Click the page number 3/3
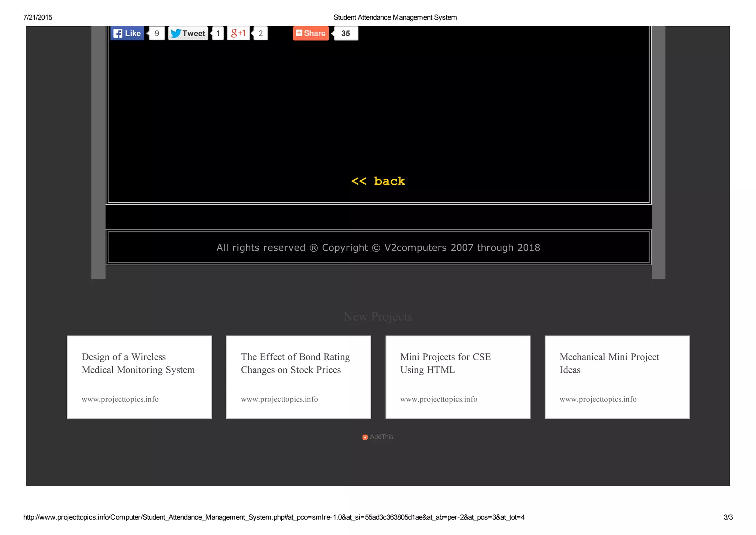The height and width of the screenshot is (535, 756). pyautogui.click(x=728, y=517)
